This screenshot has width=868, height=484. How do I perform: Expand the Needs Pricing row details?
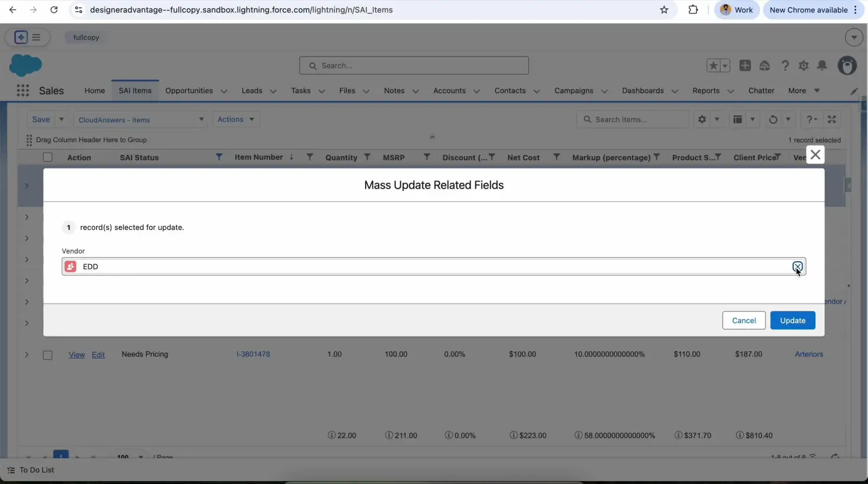point(27,355)
